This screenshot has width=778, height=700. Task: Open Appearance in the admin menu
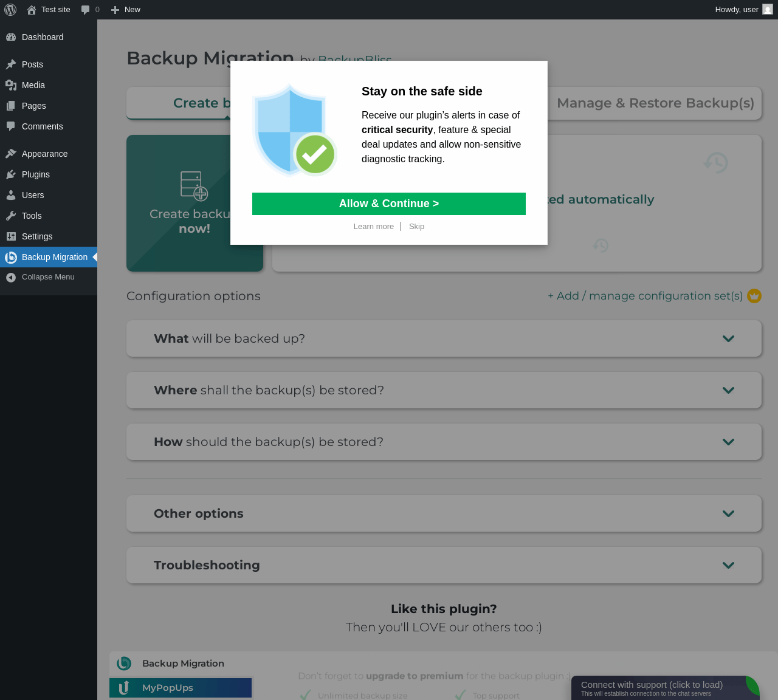pyautogui.click(x=49, y=154)
